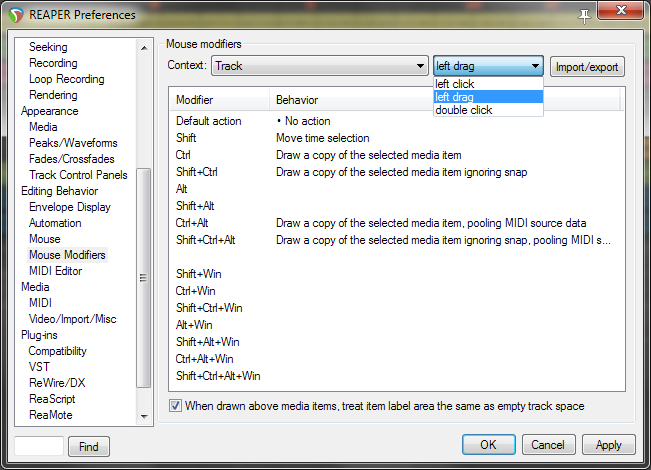The image size is (651, 470).
Task: Open Peaks/Waveforms settings
Action: pos(73,143)
